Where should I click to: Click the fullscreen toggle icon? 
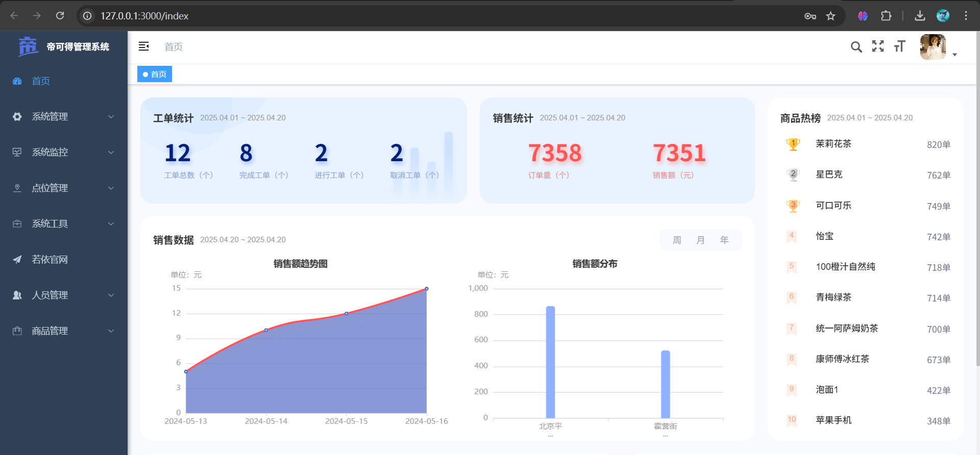pyautogui.click(x=878, y=46)
